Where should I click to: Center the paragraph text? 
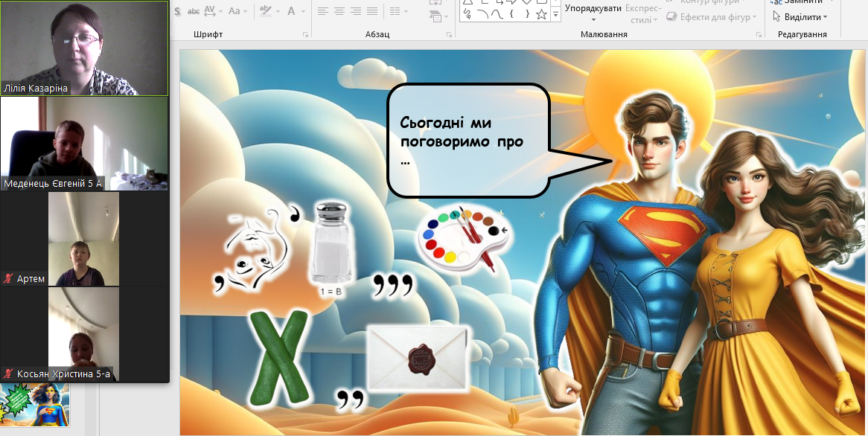tap(339, 11)
